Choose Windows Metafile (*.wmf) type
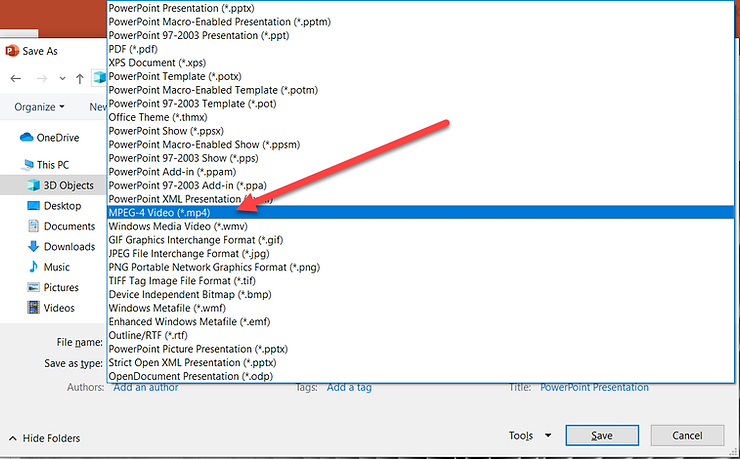The width and height of the screenshot is (740, 459). (420, 309)
